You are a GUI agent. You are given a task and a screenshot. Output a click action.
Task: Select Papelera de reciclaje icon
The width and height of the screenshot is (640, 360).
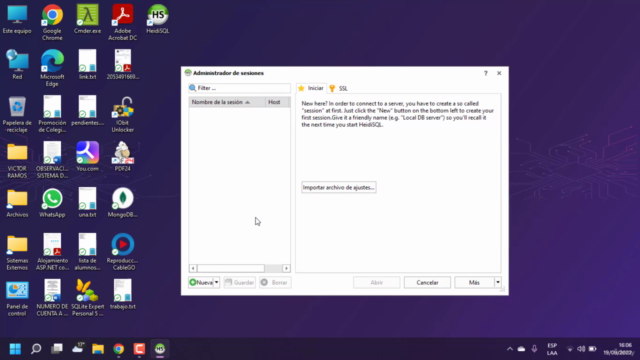point(17,114)
